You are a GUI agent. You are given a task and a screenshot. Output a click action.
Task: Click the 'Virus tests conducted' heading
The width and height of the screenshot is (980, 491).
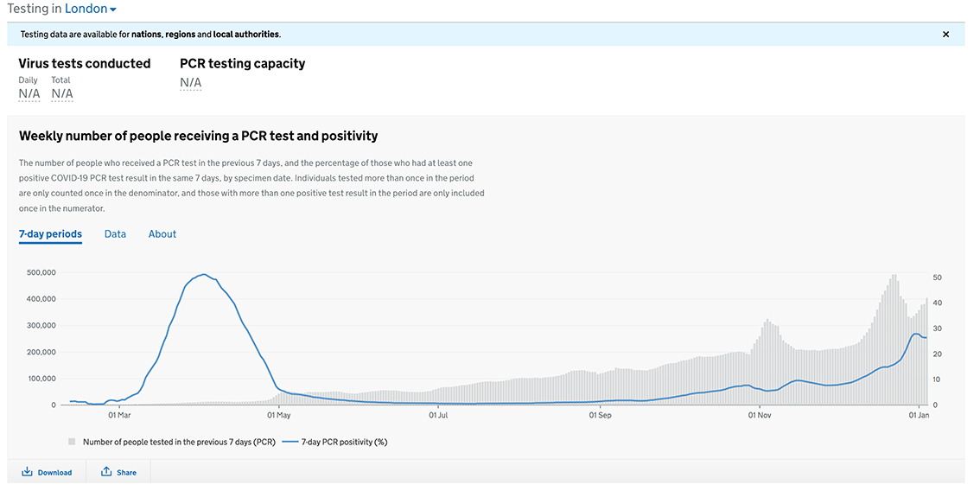pos(85,63)
